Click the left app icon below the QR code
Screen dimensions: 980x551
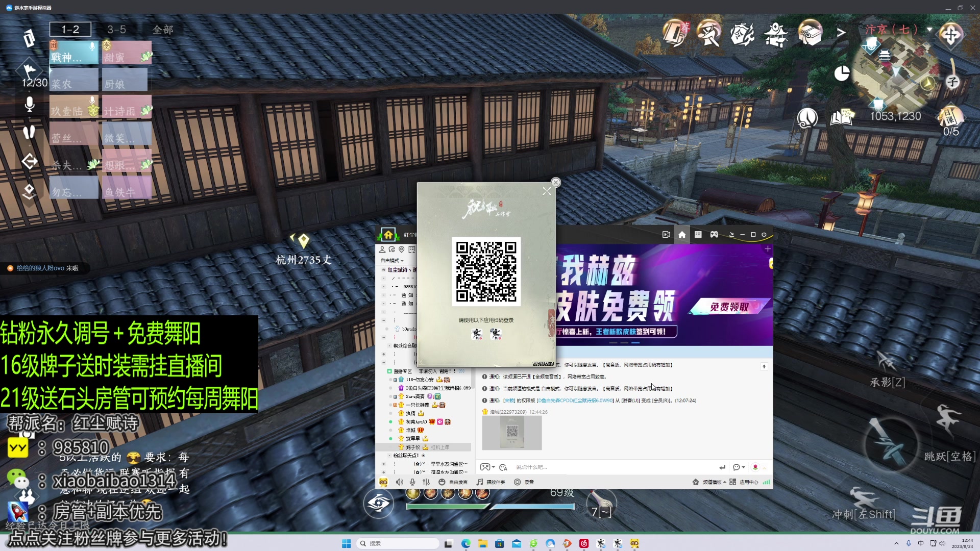pyautogui.click(x=477, y=334)
